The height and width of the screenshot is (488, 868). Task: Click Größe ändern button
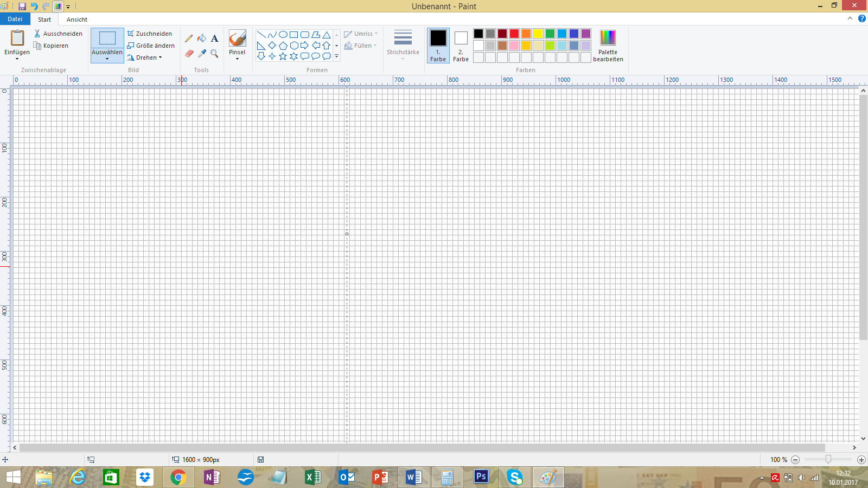point(151,46)
